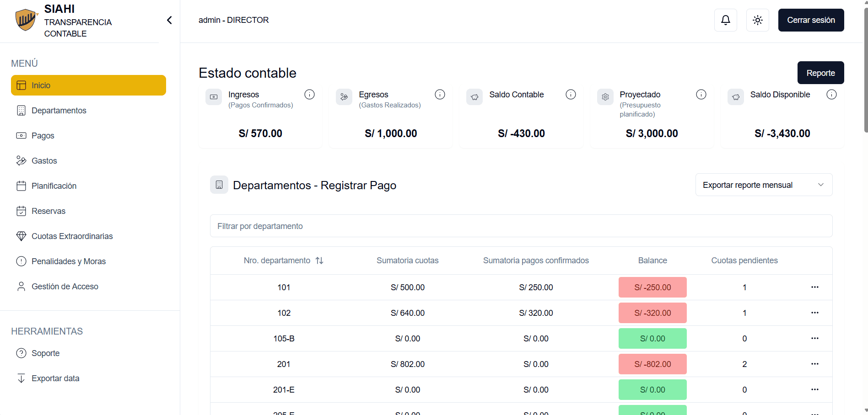868x415 pixels.
Task: Open Soporte under Herramientas
Action: pyautogui.click(x=88, y=353)
